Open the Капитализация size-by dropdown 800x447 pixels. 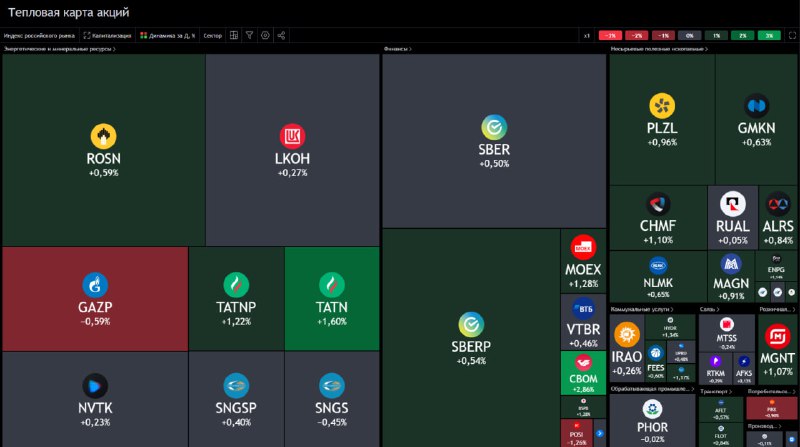click(108, 35)
